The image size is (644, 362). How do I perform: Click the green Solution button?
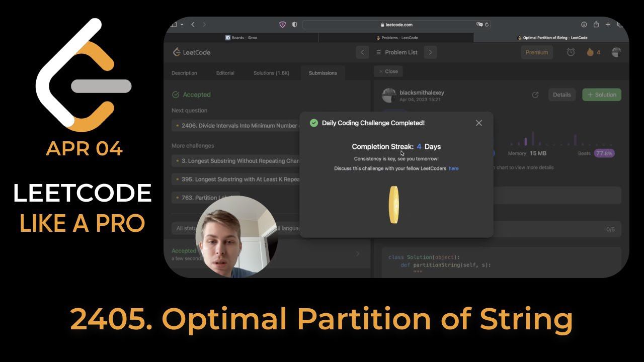[x=602, y=95]
